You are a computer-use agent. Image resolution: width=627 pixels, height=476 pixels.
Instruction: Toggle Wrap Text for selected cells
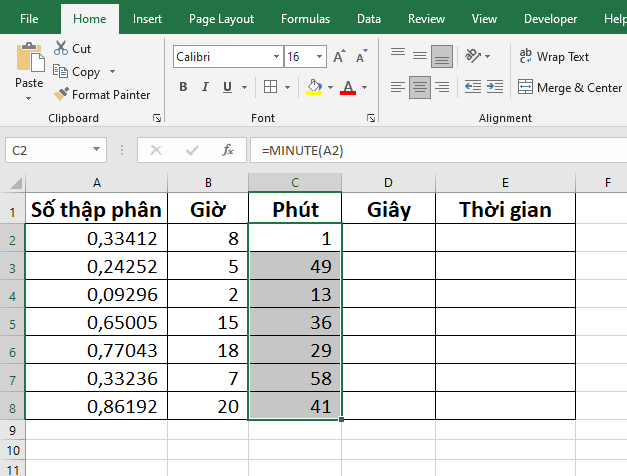(552, 57)
